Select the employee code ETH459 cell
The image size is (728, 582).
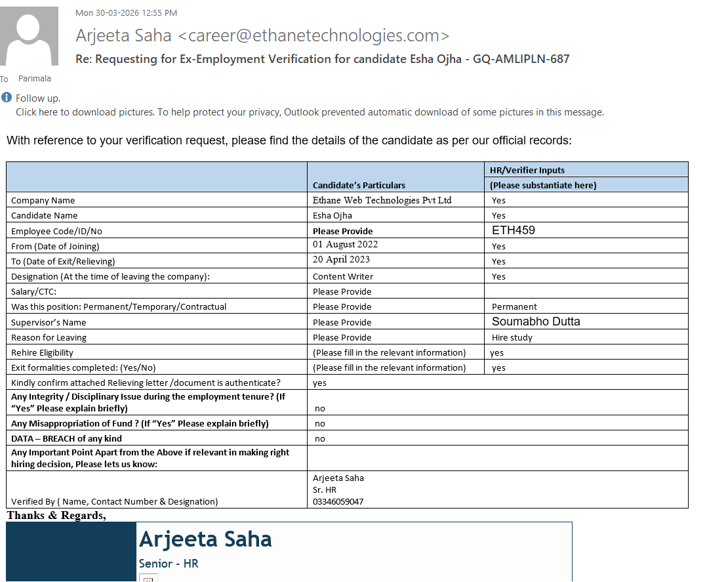tap(586, 230)
